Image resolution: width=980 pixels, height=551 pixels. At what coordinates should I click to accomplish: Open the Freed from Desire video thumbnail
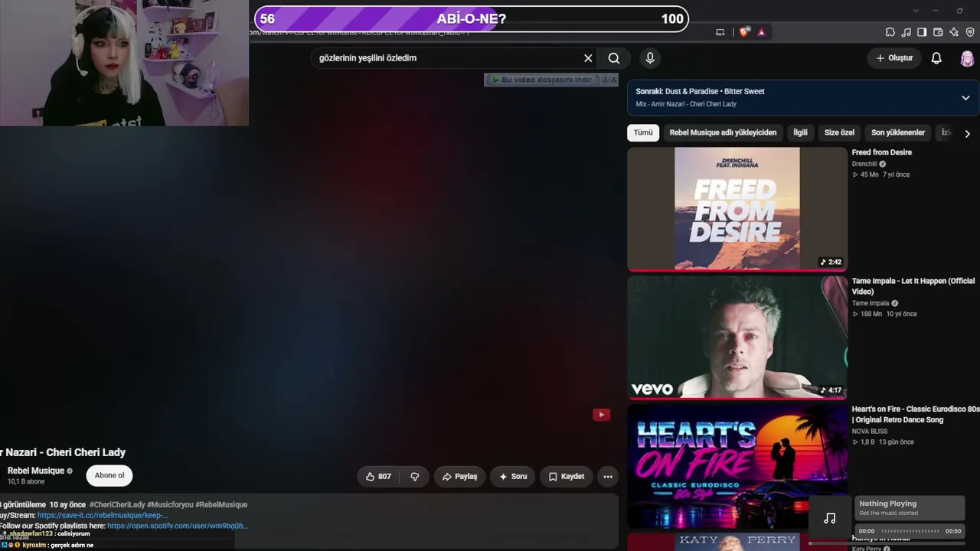click(x=737, y=209)
